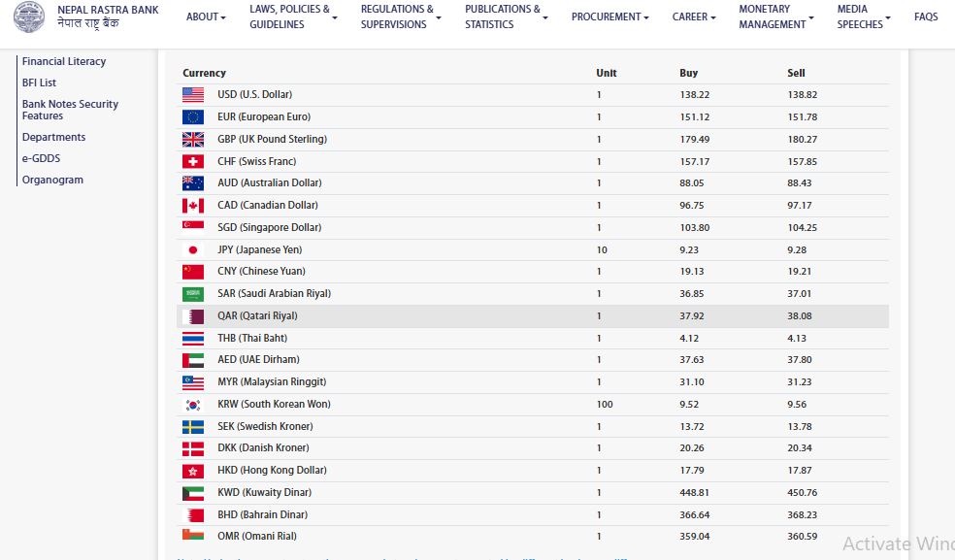Click the Unit column header

pyautogui.click(x=606, y=73)
